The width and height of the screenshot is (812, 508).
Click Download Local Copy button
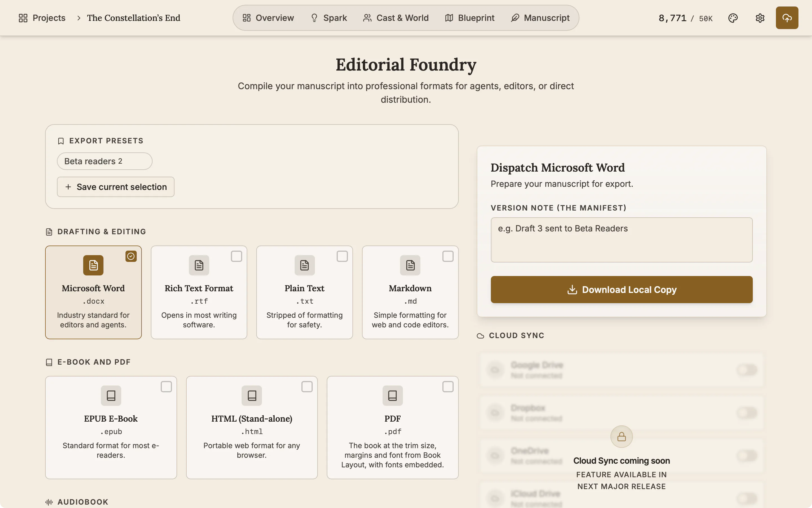621,290
